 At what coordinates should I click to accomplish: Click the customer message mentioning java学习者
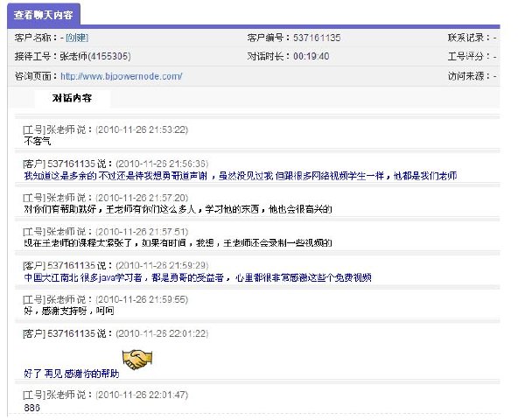[x=198, y=277]
